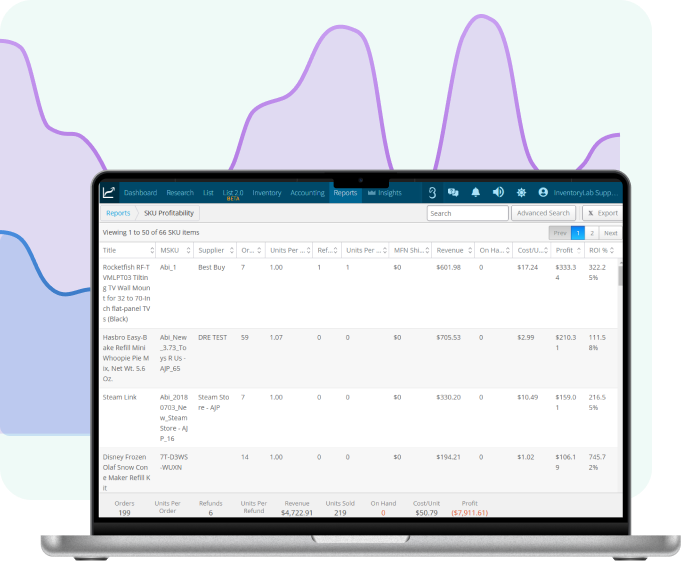
Task: Click the Reports breadcrumb link
Action: point(118,213)
